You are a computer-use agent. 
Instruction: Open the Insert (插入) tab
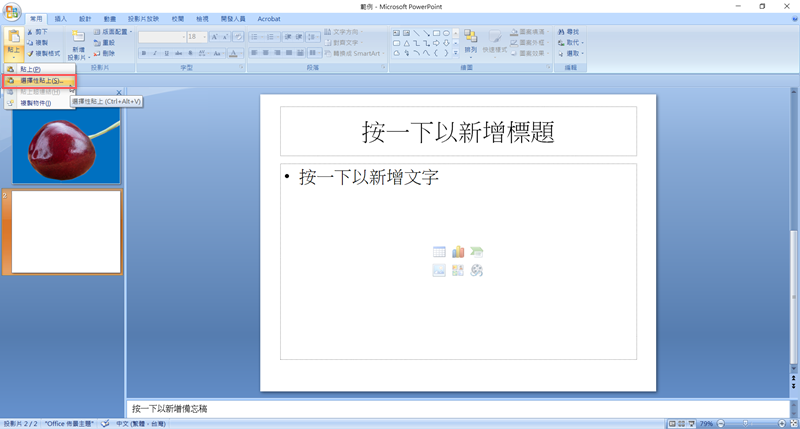pyautogui.click(x=61, y=19)
